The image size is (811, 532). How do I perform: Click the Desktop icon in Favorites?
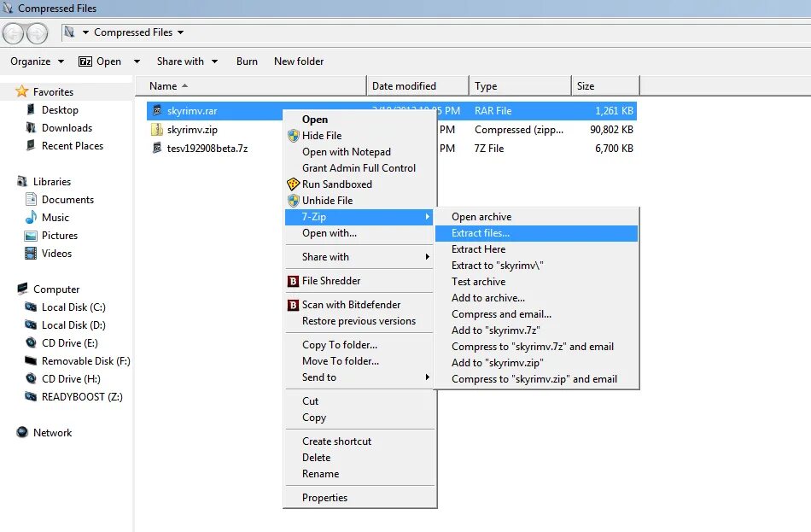(31, 109)
